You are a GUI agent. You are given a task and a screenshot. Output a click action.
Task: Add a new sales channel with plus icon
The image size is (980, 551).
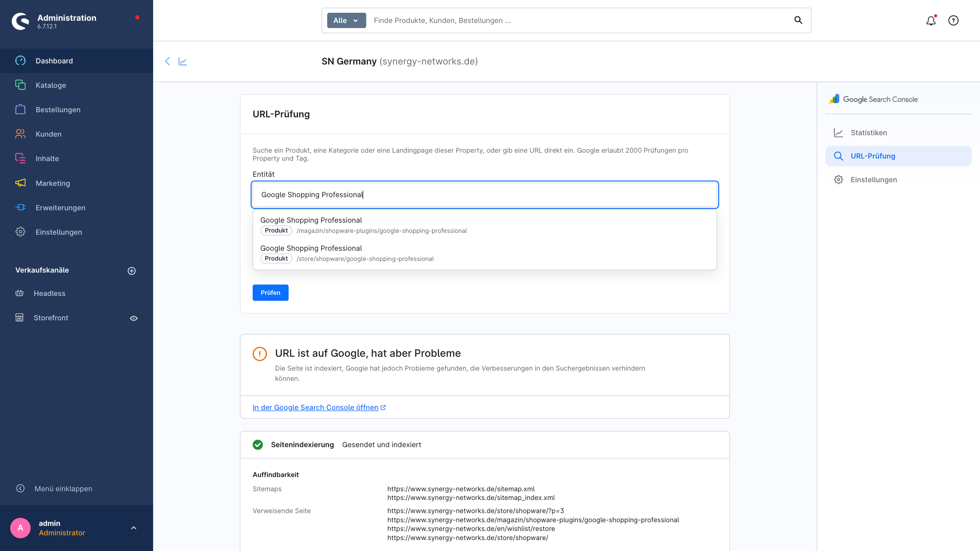pos(132,271)
